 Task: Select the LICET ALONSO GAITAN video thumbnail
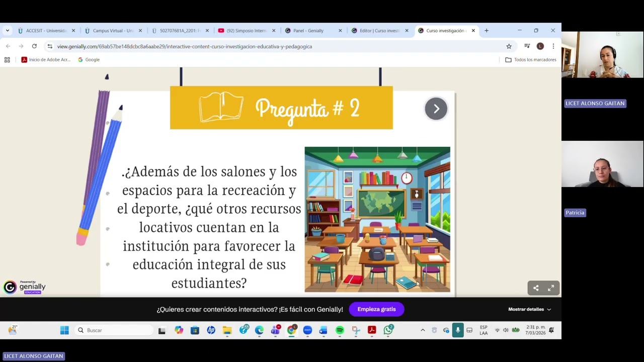[602, 55]
